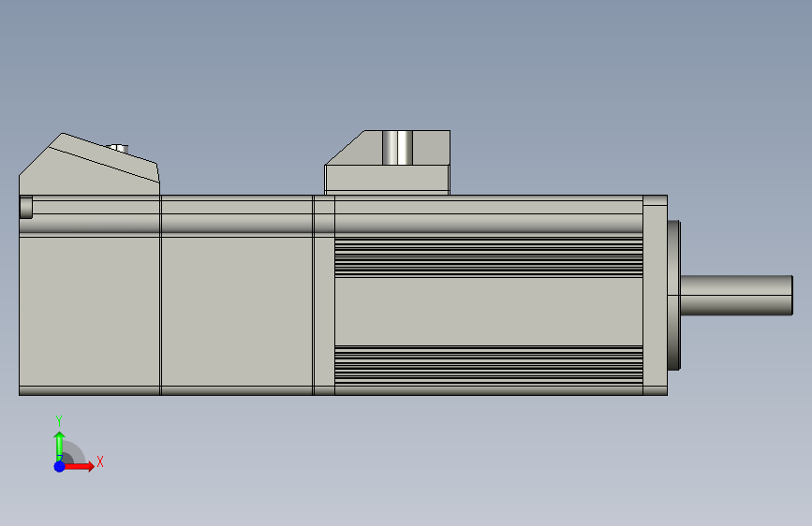Select the upper cooling fin section
The width and height of the screenshot is (812, 526).
(488, 257)
